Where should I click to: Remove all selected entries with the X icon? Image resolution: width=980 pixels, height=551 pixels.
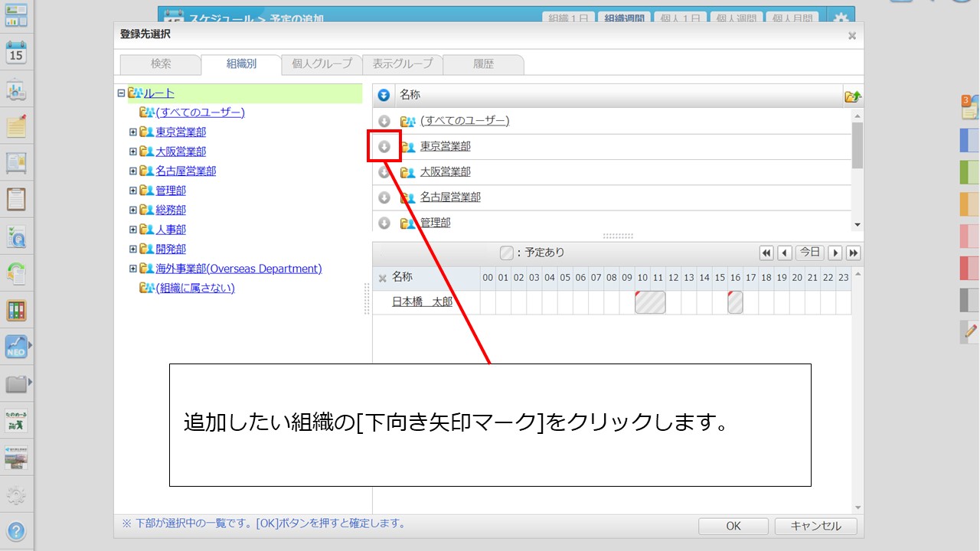tap(383, 278)
